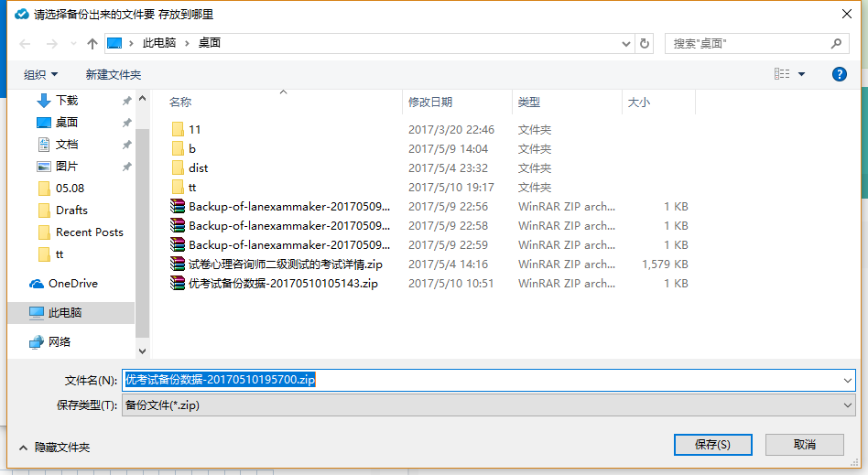Open 05.08 folder in sidebar
Image resolution: width=868 pixels, height=475 pixels.
70,189
